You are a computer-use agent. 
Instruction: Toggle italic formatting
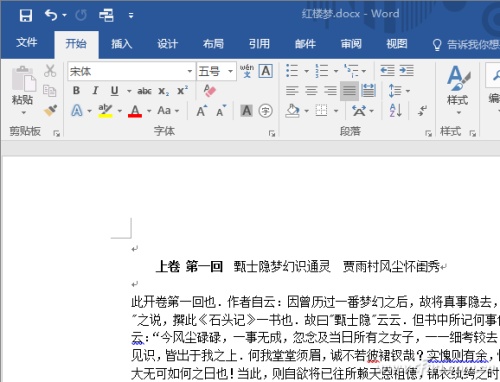pos(95,91)
